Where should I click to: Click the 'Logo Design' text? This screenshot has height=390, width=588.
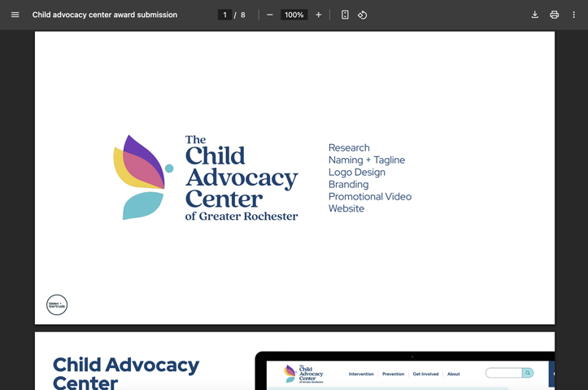tap(357, 173)
